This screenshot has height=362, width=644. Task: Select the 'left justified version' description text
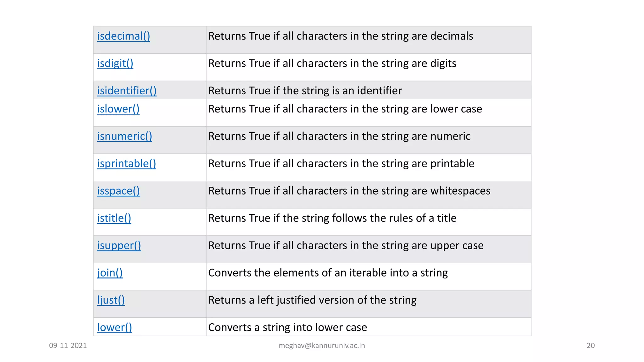pyautogui.click(x=312, y=300)
